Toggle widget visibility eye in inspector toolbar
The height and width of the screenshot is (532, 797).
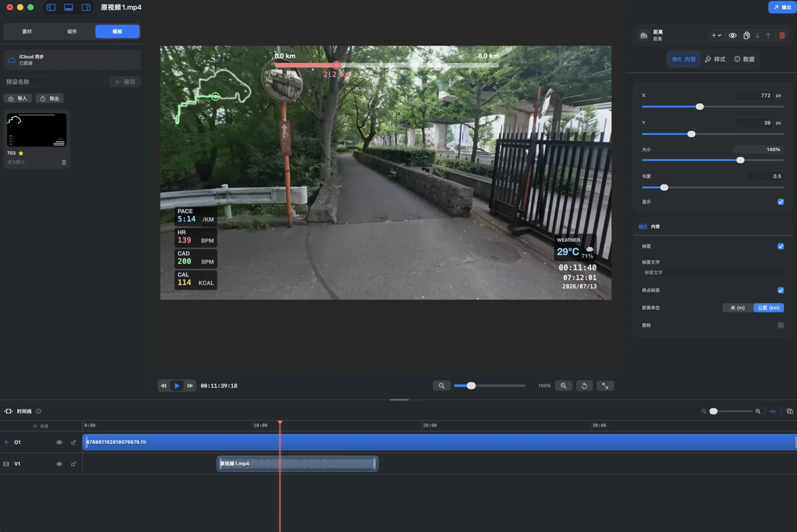(733, 35)
